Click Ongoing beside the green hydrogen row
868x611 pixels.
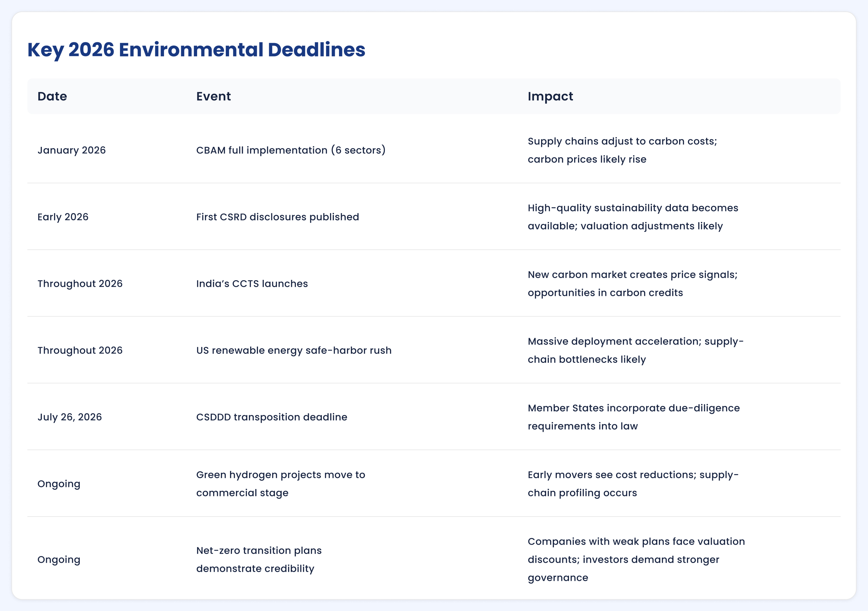(58, 483)
